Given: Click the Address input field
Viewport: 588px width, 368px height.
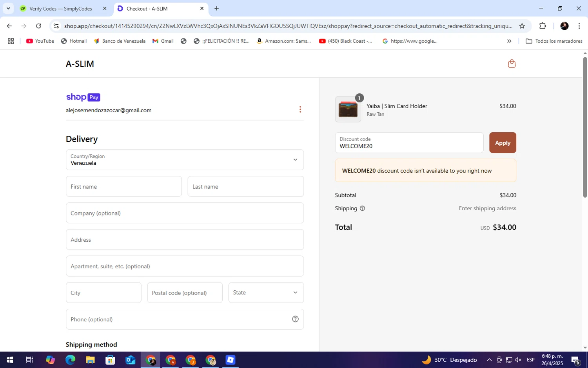Looking at the screenshot, I should tap(185, 240).
